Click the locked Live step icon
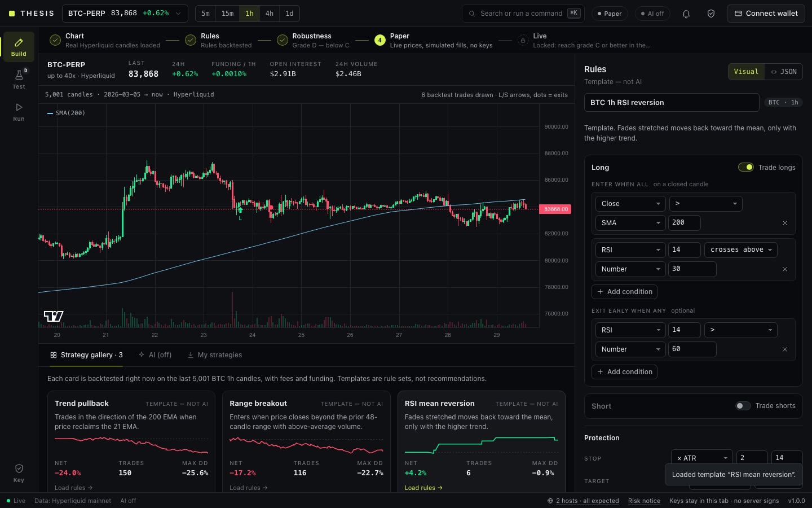The height and width of the screenshot is (508, 812). point(523,40)
